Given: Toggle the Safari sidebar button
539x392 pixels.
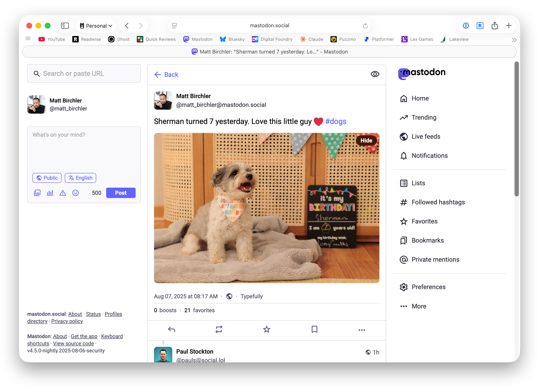Looking at the screenshot, I should coord(65,26).
